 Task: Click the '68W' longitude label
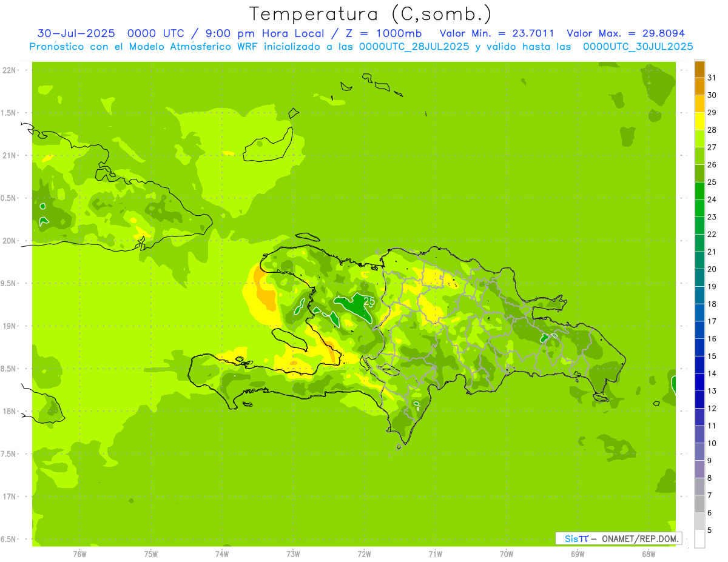pos(649,554)
